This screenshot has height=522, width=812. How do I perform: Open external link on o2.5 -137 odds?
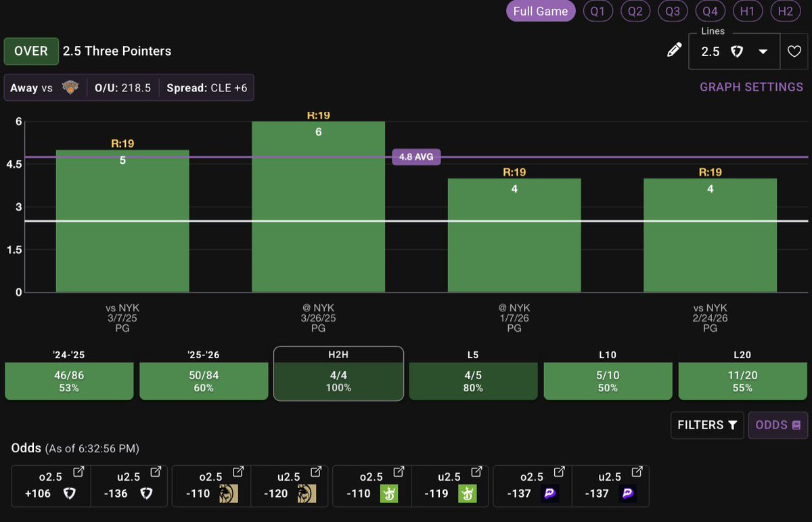point(560,471)
